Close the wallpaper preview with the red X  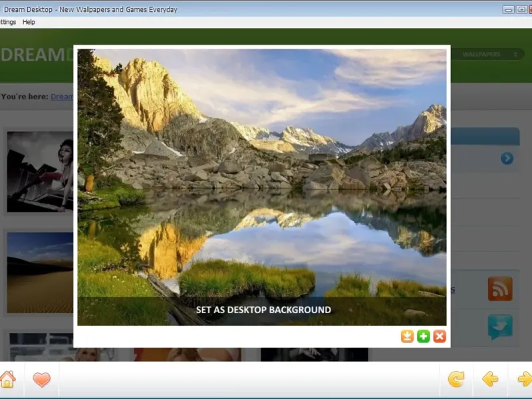pos(440,336)
